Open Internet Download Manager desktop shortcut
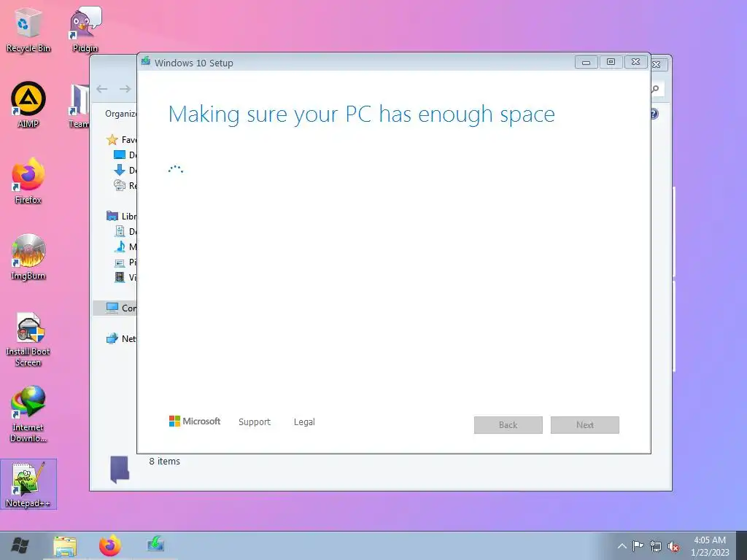This screenshot has width=747, height=560. pos(28,414)
